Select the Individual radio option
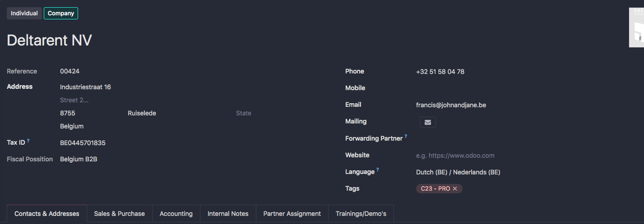This screenshot has height=224, width=644. pos(24,14)
